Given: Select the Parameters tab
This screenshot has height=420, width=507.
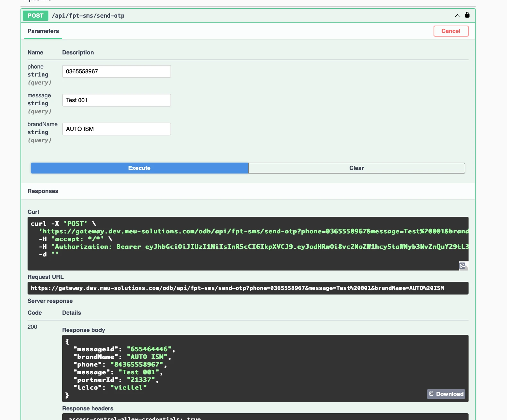Looking at the screenshot, I should pos(43,31).
